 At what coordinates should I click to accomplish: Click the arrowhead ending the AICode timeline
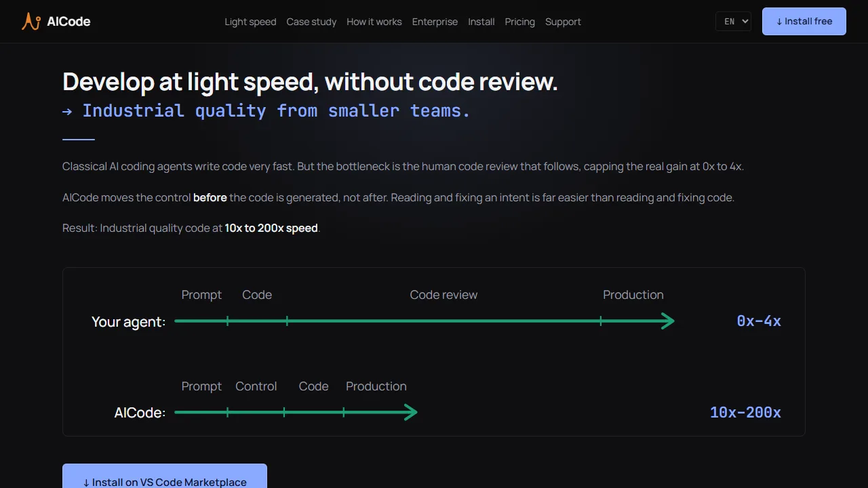pyautogui.click(x=411, y=412)
